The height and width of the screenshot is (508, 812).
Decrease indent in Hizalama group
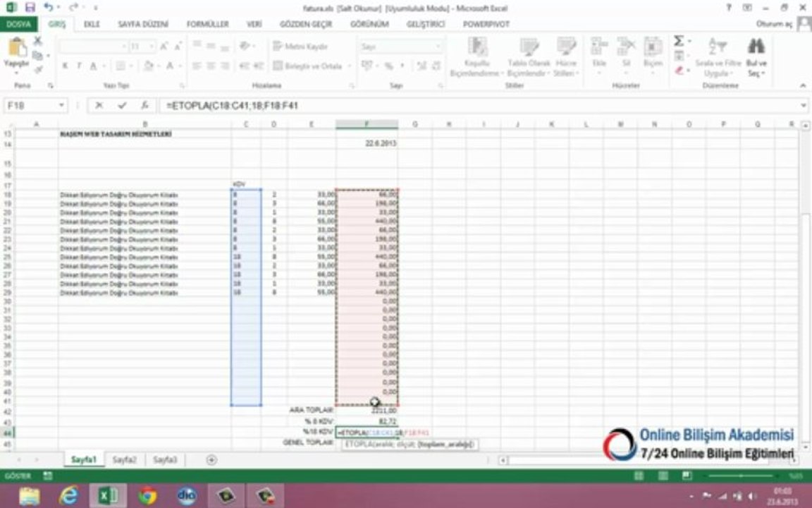[245, 66]
